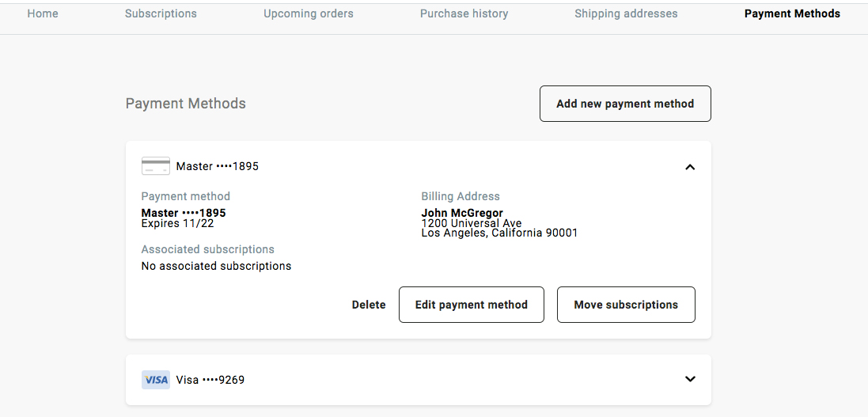Click the Visa logo icon
This screenshot has height=417, width=868.
(155, 380)
